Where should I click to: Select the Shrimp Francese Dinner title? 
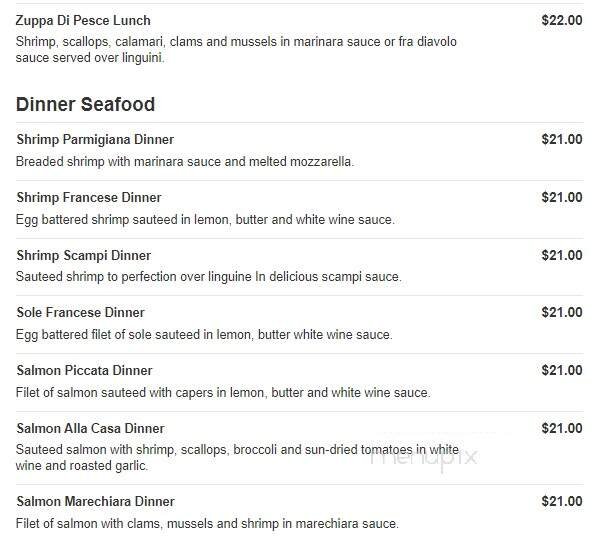(x=89, y=198)
